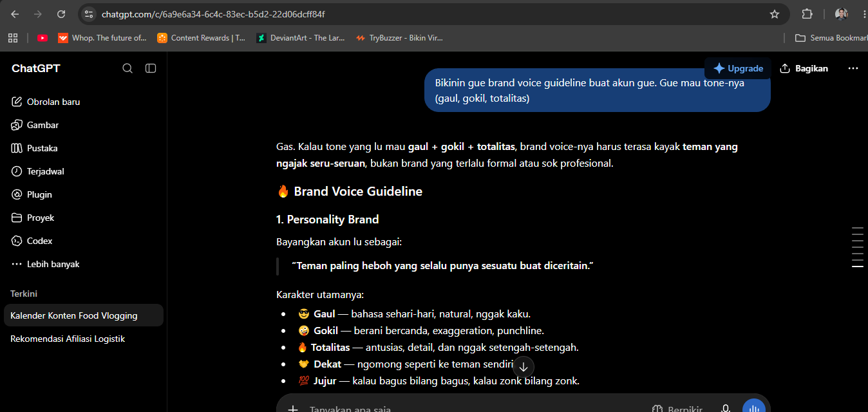Share the conversation via Bagikan
This screenshot has width=868, height=412.
[804, 68]
